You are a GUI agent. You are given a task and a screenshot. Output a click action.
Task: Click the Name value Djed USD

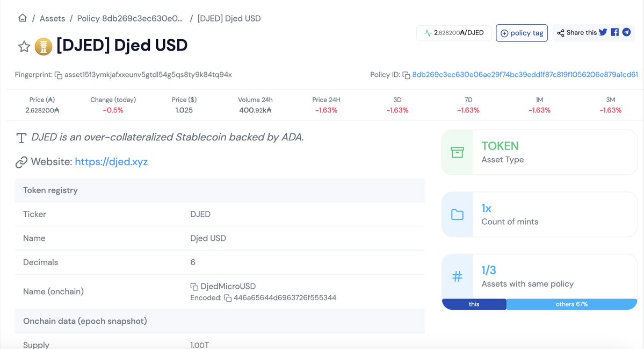point(208,238)
